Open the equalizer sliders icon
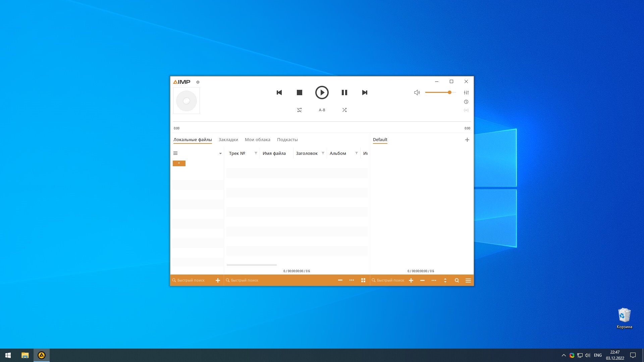Image resolution: width=644 pixels, height=362 pixels. [466, 93]
